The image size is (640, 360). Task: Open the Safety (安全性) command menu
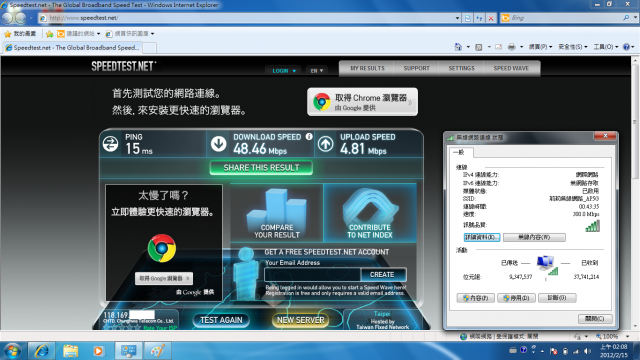coord(572,47)
